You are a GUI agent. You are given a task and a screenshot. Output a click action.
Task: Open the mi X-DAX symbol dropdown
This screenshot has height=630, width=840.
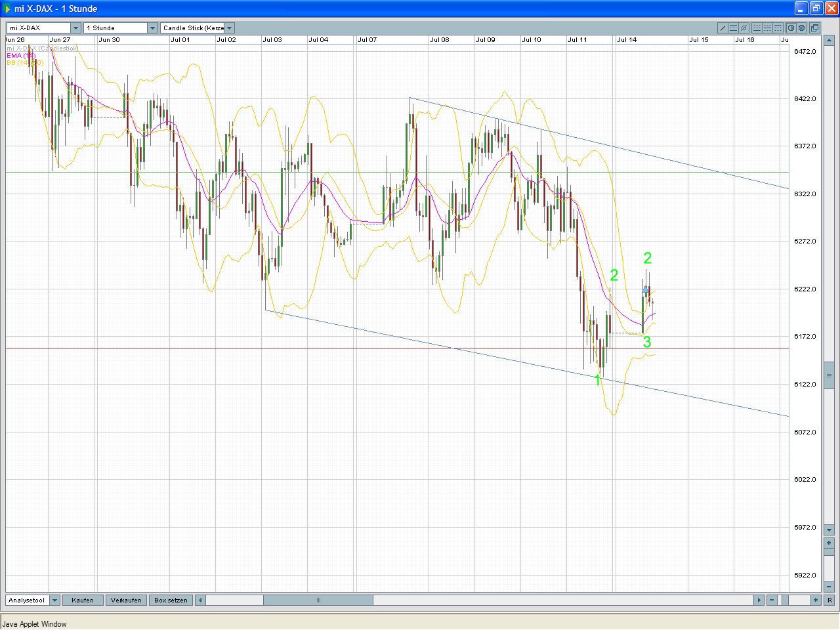tap(75, 28)
